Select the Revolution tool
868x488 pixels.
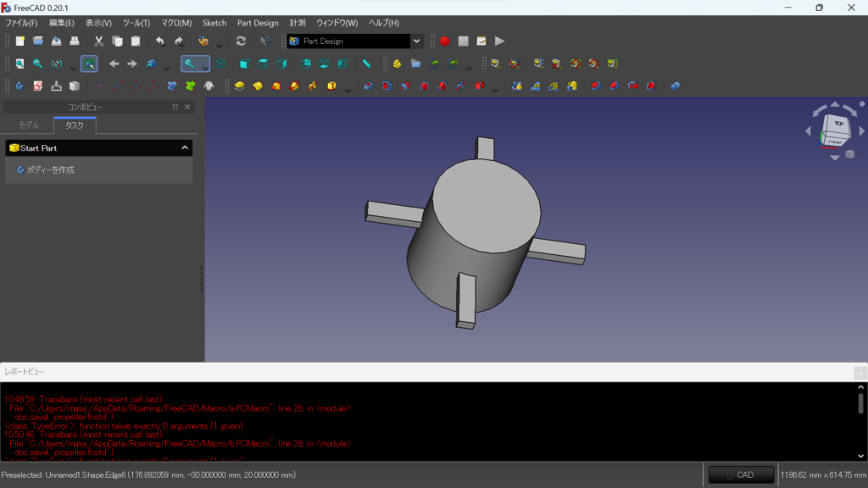click(x=258, y=86)
